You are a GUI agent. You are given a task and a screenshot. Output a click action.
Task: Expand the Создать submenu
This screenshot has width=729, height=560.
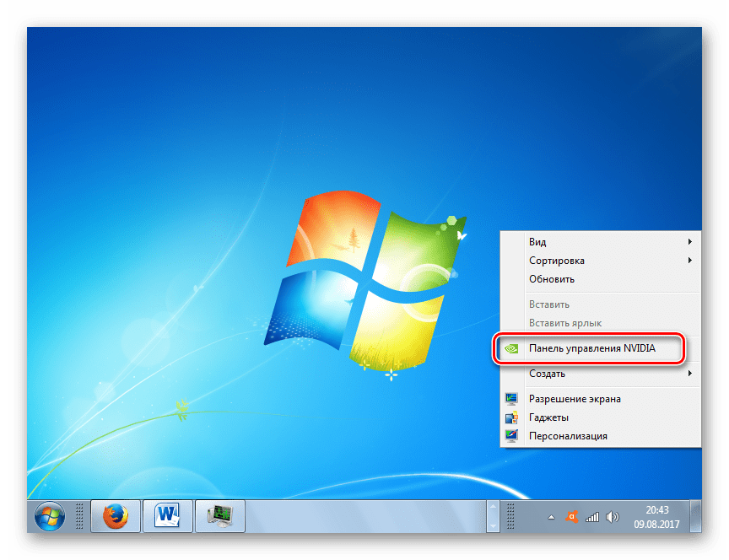(601, 373)
